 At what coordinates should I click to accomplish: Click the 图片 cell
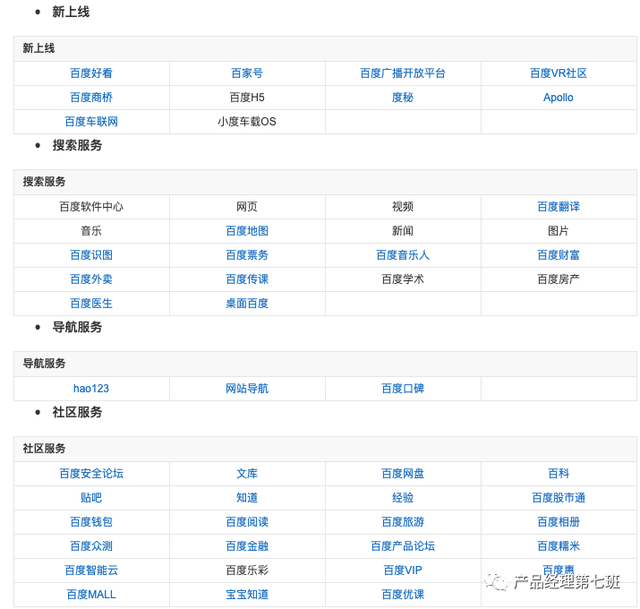tap(558, 231)
